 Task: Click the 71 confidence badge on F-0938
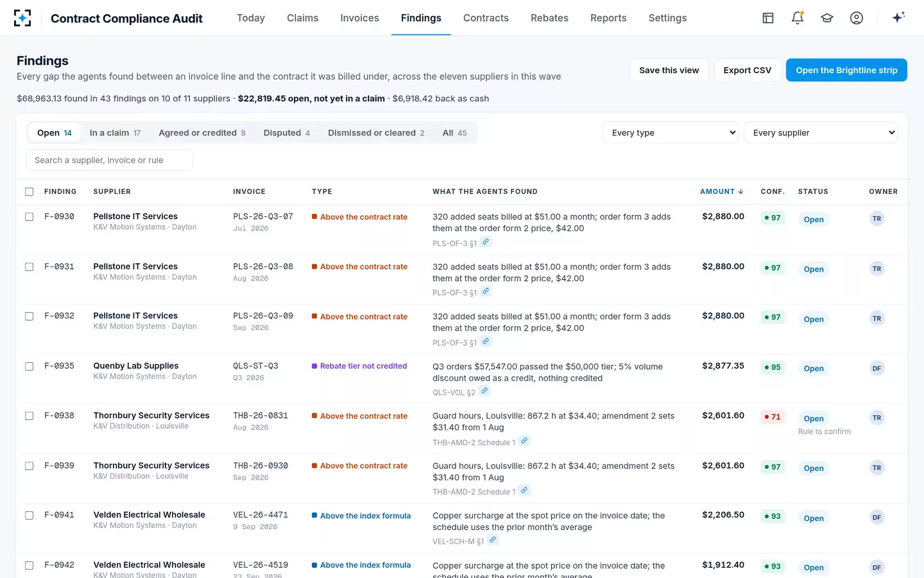click(773, 417)
